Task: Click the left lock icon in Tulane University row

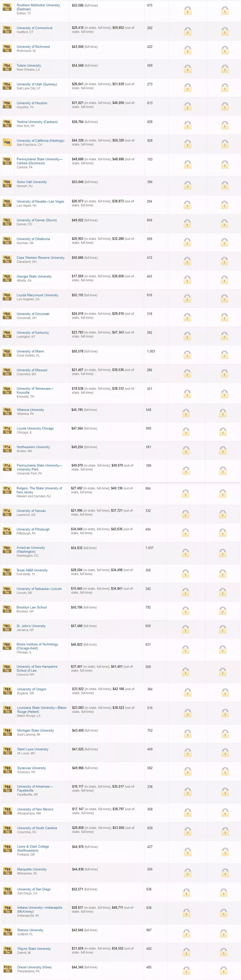Action: coord(187,69)
